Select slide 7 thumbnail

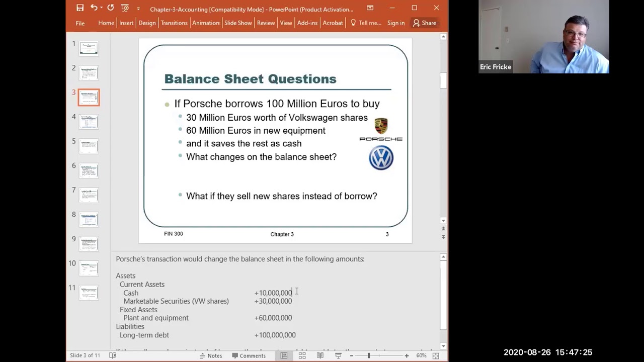(89, 195)
